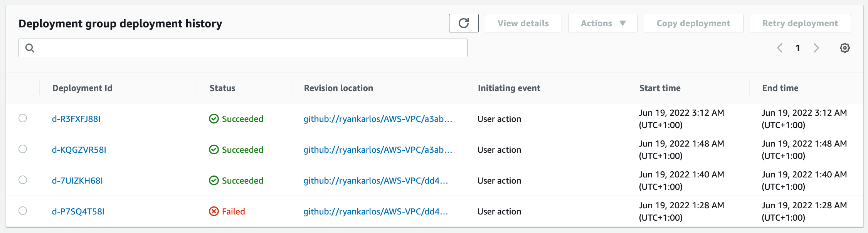Screen dimensions: 868x233
Task: Select radio button for deployment d-R3FXFJ88I
Action: (x=23, y=118)
